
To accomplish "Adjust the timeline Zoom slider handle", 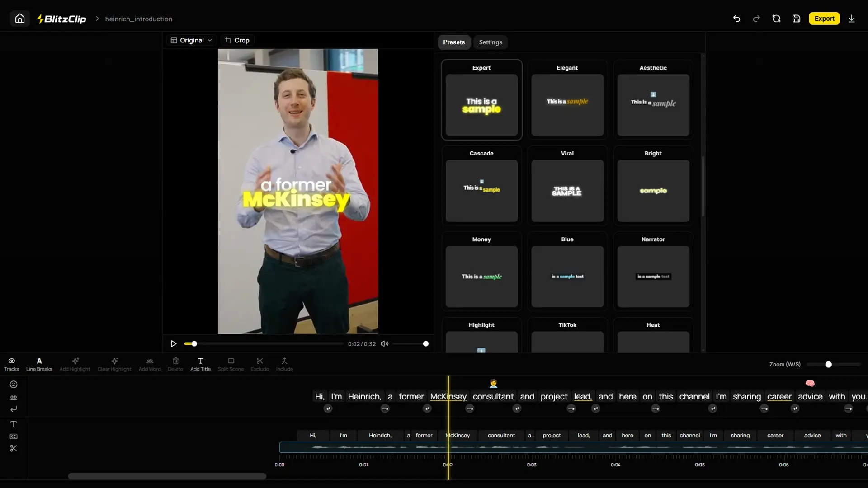I will click(x=828, y=365).
